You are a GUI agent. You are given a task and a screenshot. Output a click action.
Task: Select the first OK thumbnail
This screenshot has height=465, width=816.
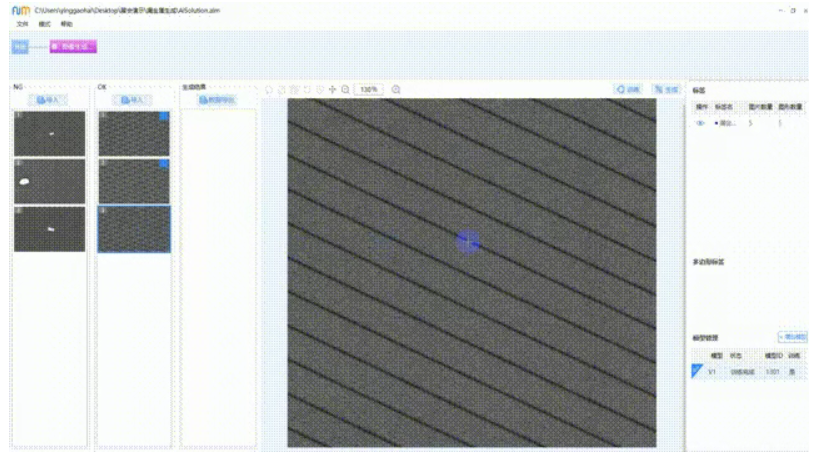click(x=134, y=134)
